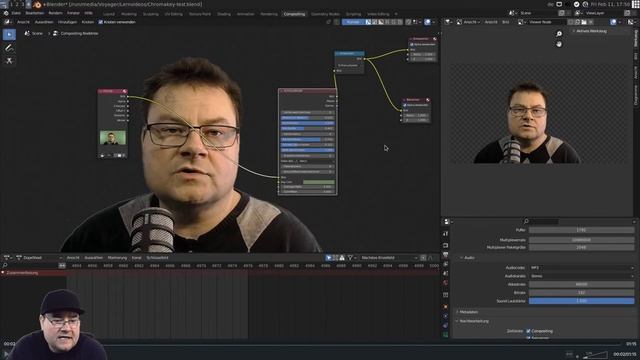Open the Tool properties tab icon
This screenshot has height=360, width=640.
tap(445, 233)
